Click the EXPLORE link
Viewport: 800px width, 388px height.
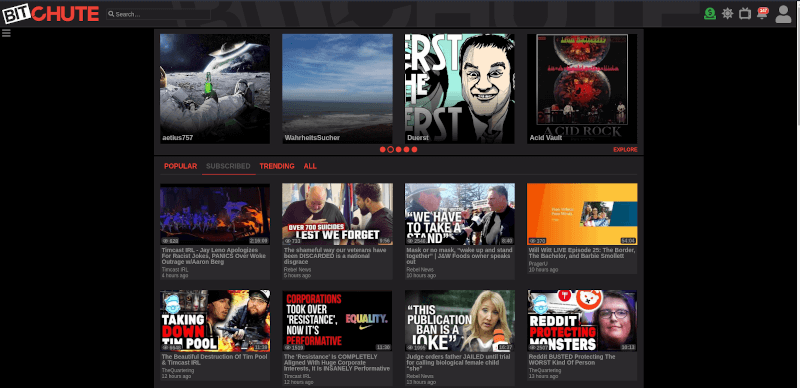tap(626, 150)
